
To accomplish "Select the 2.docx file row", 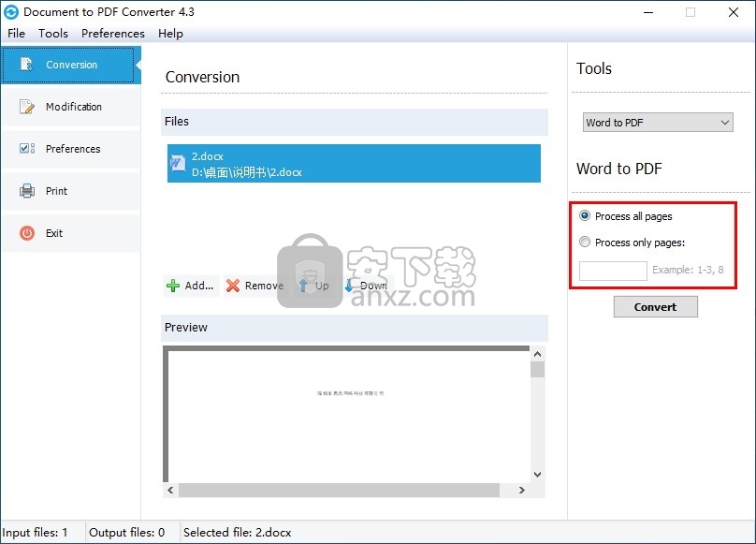I will tap(354, 164).
